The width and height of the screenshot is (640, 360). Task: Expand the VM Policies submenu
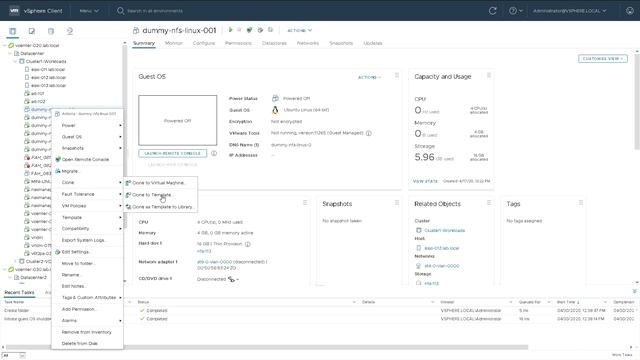87,206
